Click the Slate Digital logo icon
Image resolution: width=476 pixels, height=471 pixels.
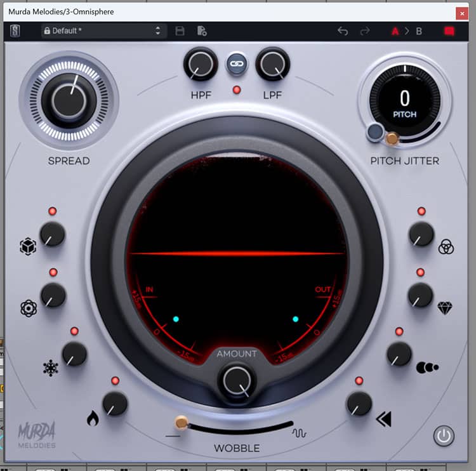point(15,31)
